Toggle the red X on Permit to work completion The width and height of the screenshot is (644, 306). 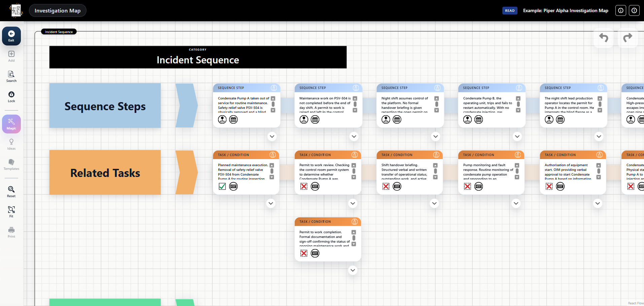click(x=304, y=253)
